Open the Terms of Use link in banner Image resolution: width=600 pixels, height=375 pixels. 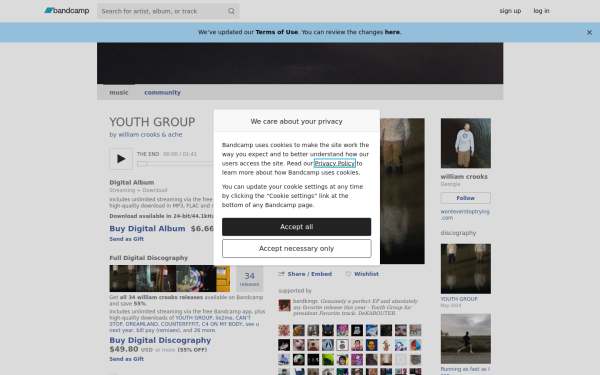(x=277, y=32)
